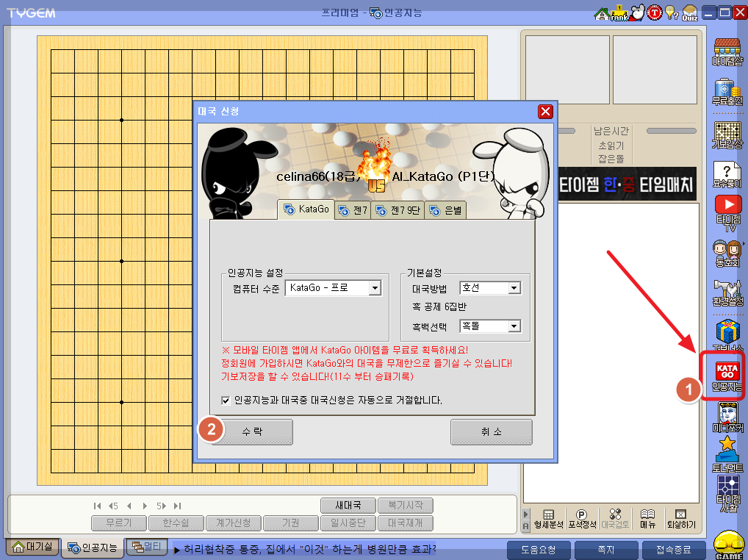Screen dimensions: 748x560
Task: Select the 젠7 9단 tab
Action: [x=398, y=210]
